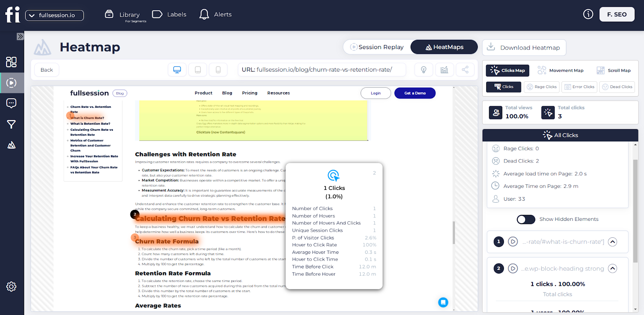644x315 pixels.
Task: Click 'Increase Your Retention Rate With FullSession' link
Action: pyautogui.click(x=94, y=159)
